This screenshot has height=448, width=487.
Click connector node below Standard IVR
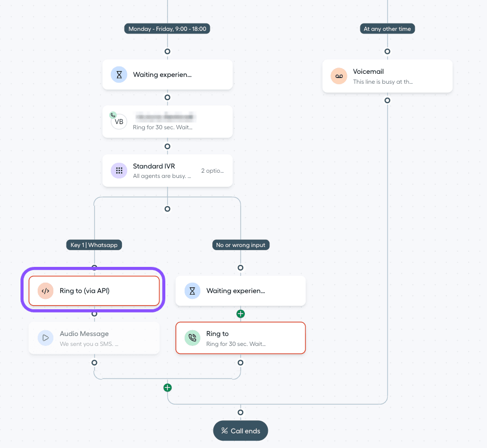(x=167, y=209)
